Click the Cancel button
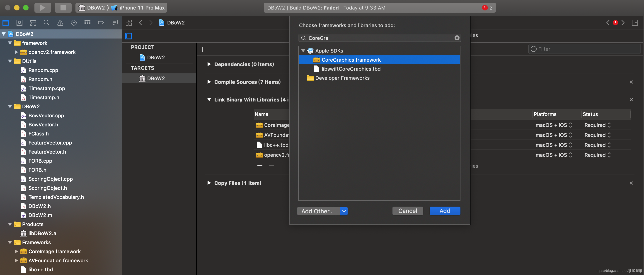644x275 pixels. coord(407,211)
